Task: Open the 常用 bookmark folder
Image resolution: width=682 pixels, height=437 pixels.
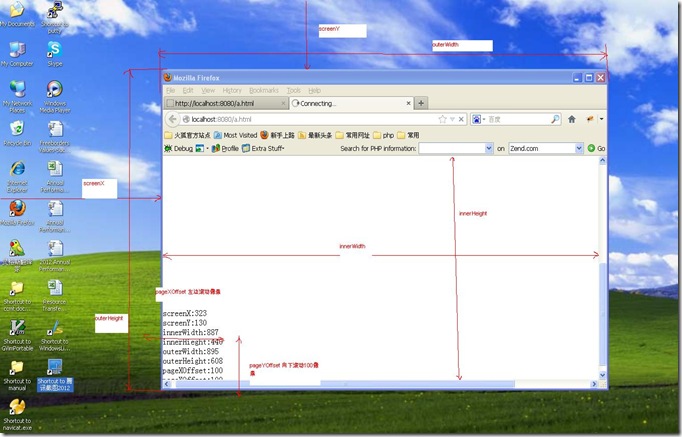Action: [x=408, y=135]
